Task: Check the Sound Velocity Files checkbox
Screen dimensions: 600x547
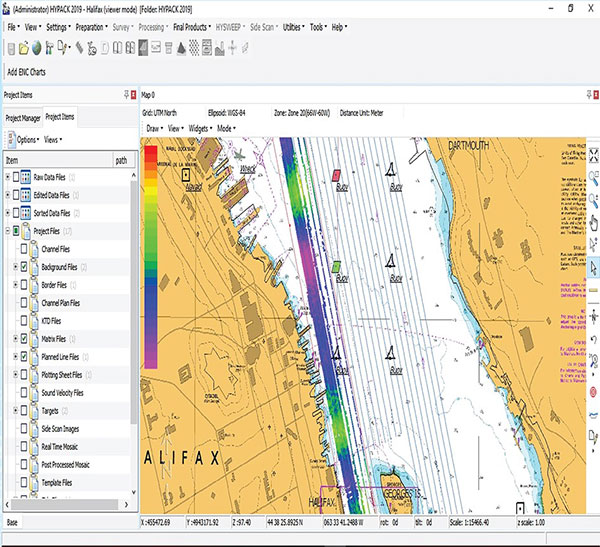Action: [24, 393]
